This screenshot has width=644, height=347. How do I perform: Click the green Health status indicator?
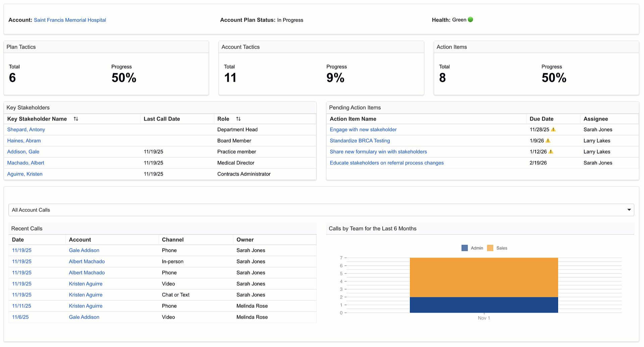(x=471, y=20)
